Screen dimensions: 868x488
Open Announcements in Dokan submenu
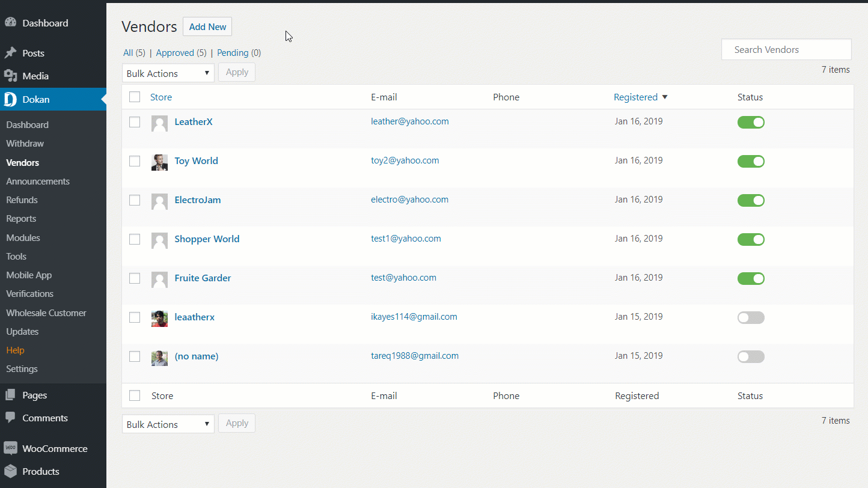38,181
